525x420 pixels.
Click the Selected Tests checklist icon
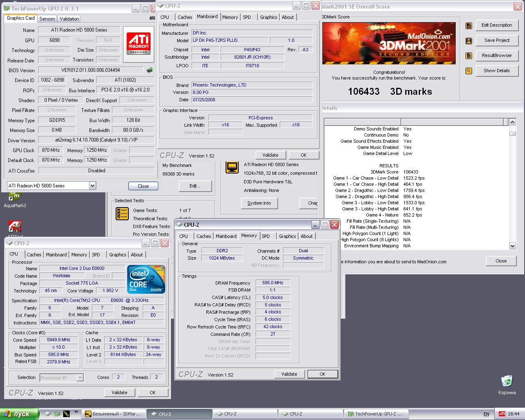pyautogui.click(x=122, y=213)
